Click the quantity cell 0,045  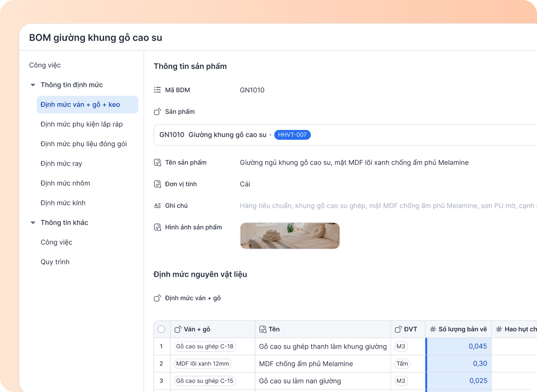click(458, 347)
